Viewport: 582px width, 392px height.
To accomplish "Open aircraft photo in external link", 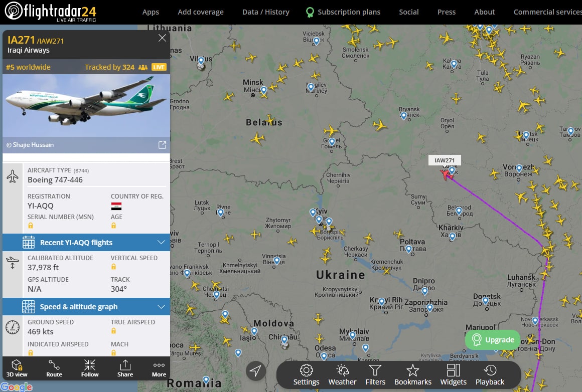I will pos(162,145).
